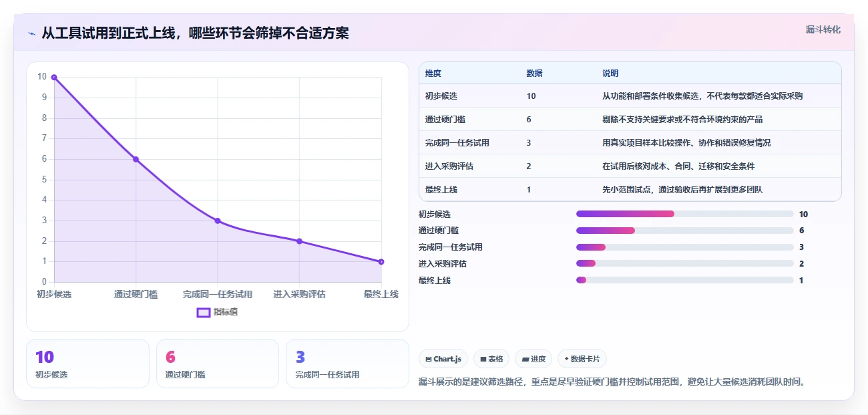Select the chart point for 完成同一任务试用 at 3
The width and height of the screenshot is (868, 415).
(x=218, y=221)
